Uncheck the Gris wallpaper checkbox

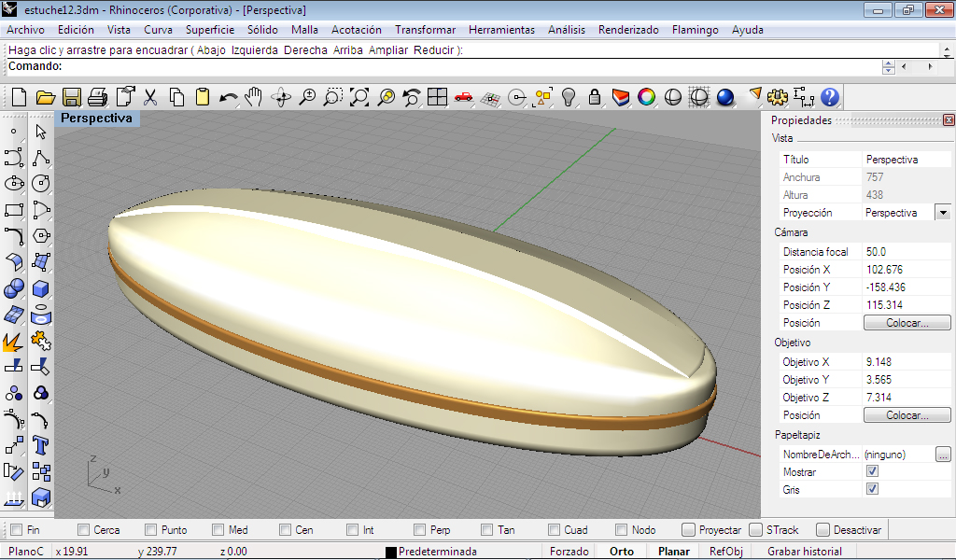tap(872, 489)
